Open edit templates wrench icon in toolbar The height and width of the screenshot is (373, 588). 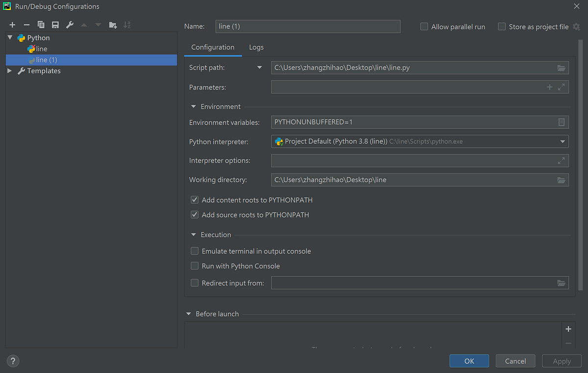(70, 25)
